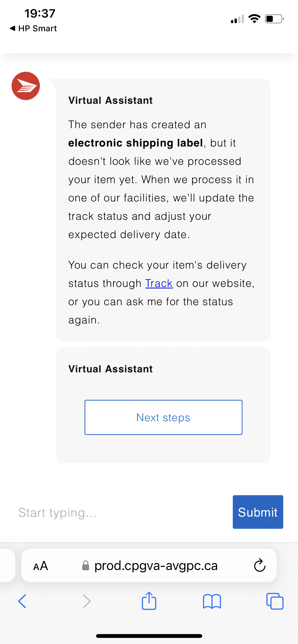Image resolution: width=298 pixels, height=644 pixels.
Task: Open Safari bookmarks book icon
Action: [x=212, y=601]
